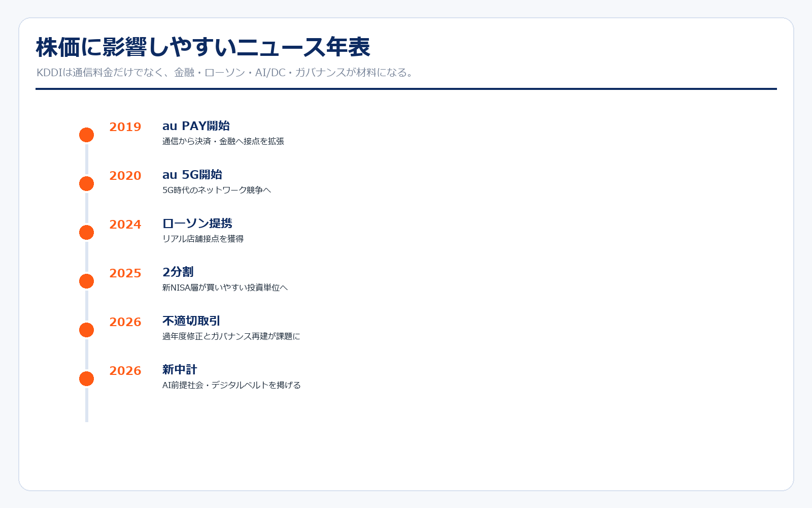Click the timeline marker for au PAY開始

pyautogui.click(x=87, y=135)
